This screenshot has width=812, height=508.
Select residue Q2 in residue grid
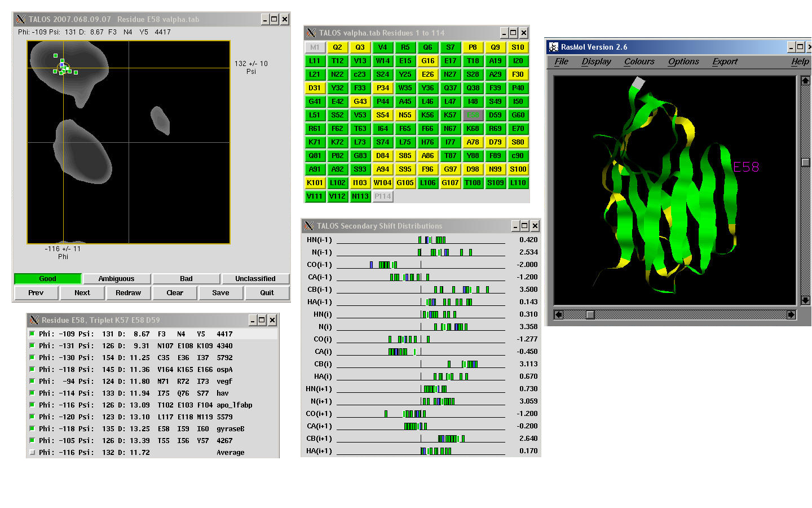337,47
